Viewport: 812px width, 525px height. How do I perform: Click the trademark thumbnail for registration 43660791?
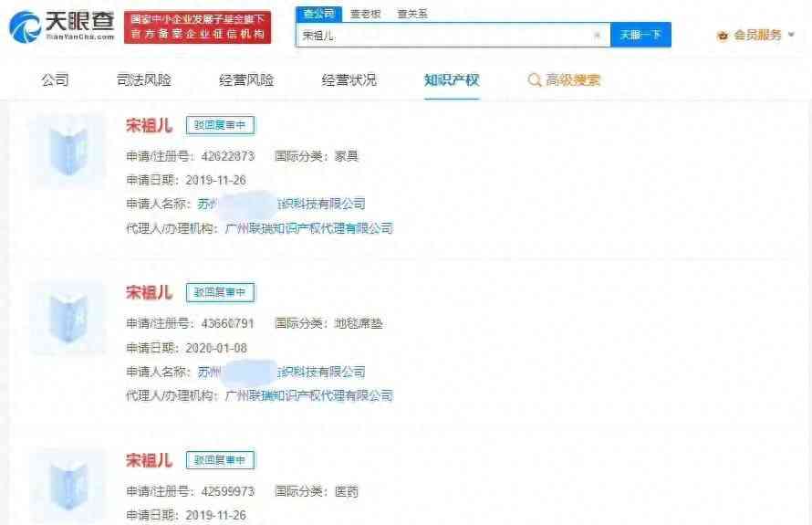click(68, 319)
